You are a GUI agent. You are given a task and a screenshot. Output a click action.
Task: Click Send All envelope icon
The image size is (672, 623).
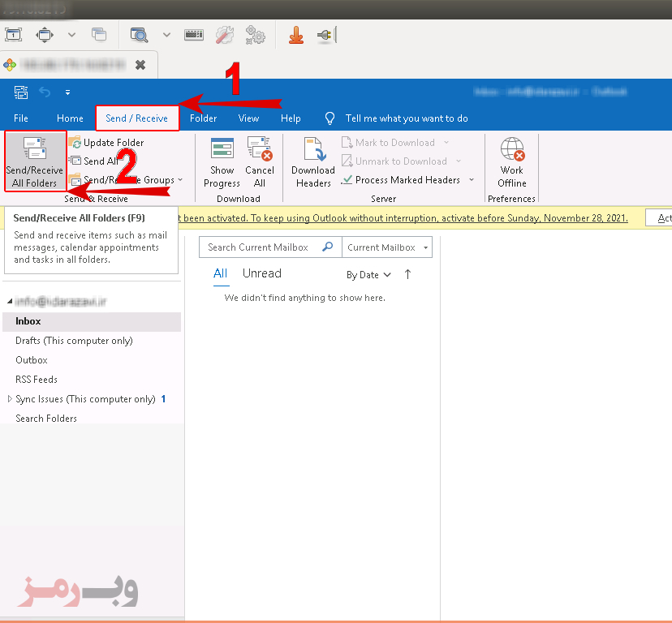pos(75,161)
